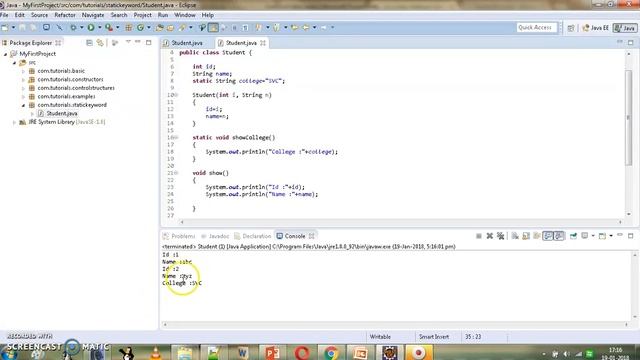Toggle Scroll Lock in Console toolbar

(526, 236)
